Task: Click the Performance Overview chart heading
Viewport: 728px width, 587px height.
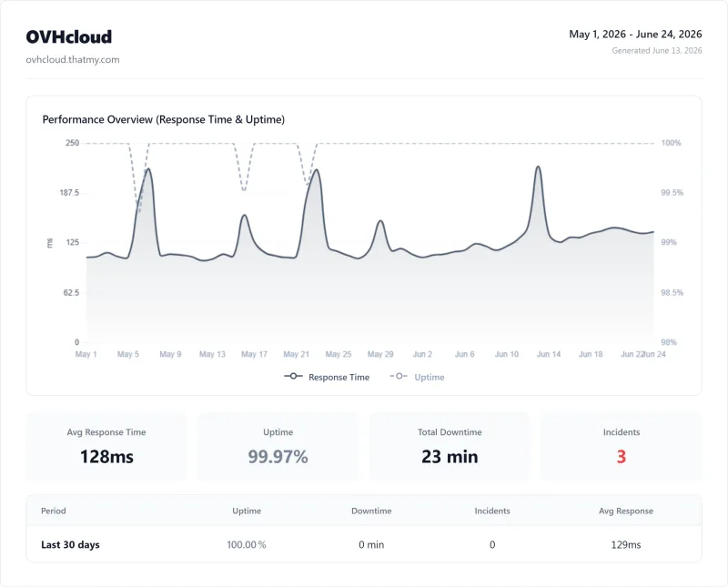Action: (164, 119)
